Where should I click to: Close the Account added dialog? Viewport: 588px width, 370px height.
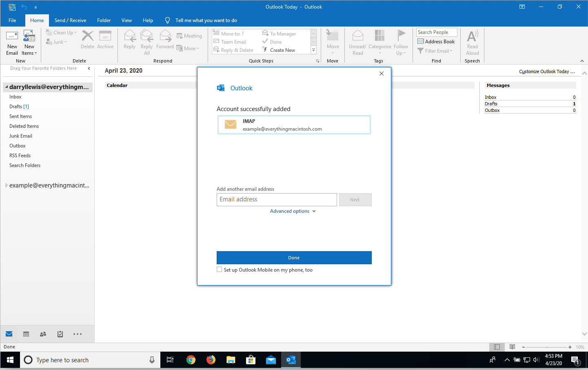coord(382,74)
